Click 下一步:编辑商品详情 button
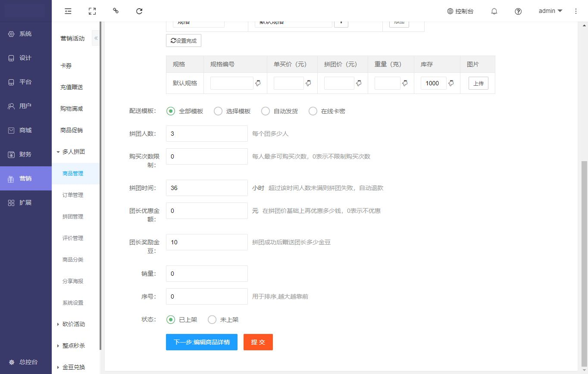588x374 pixels. 202,342
